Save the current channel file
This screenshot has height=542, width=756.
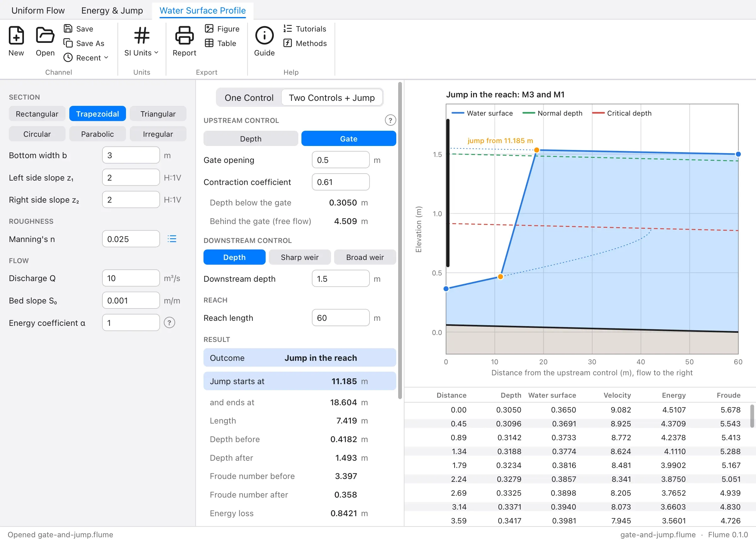tap(79, 29)
